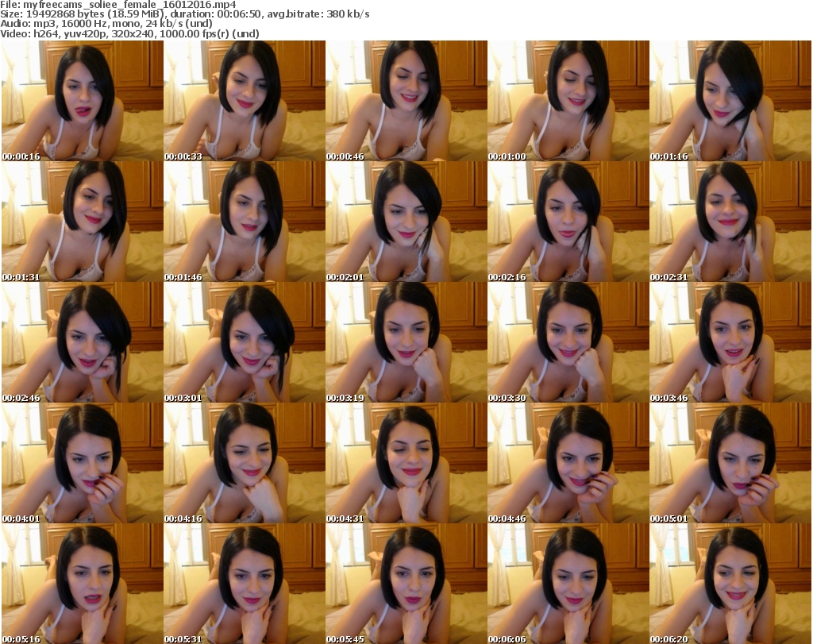Select the thumbnail timestamped 00:02:46
813x644 pixels.
point(83,342)
